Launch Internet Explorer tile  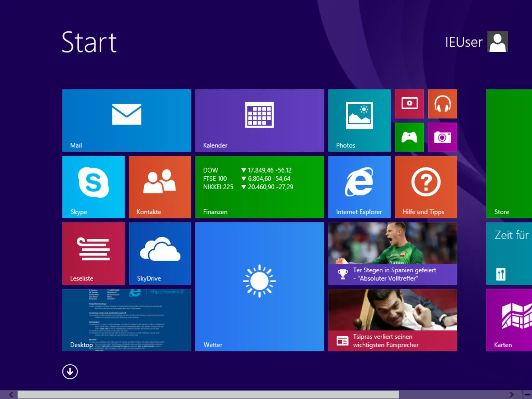click(x=359, y=187)
